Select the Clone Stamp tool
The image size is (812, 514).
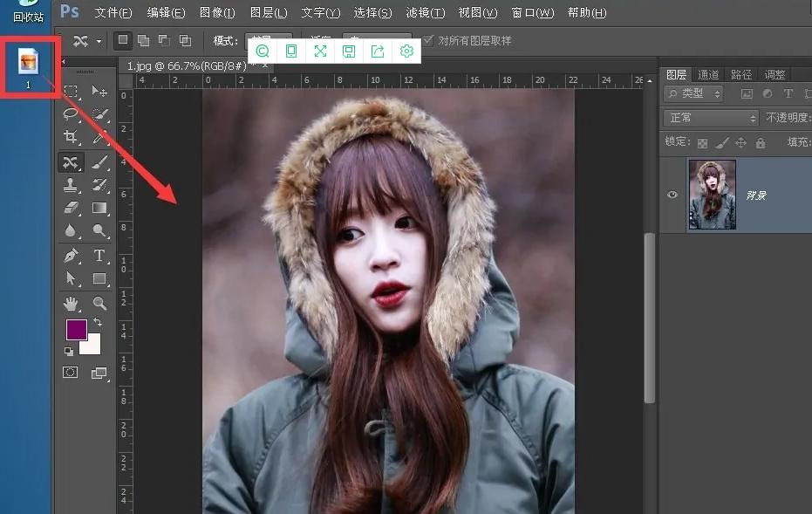pyautogui.click(x=71, y=184)
